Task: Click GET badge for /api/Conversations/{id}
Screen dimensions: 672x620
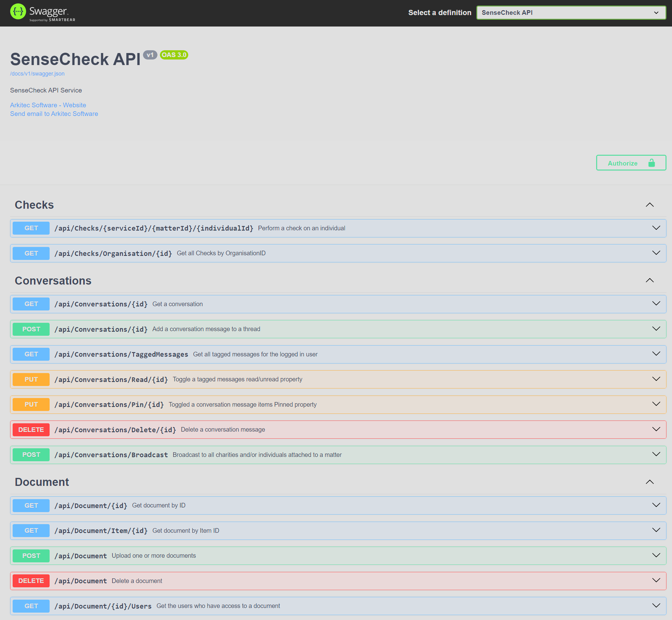Action: tap(31, 304)
